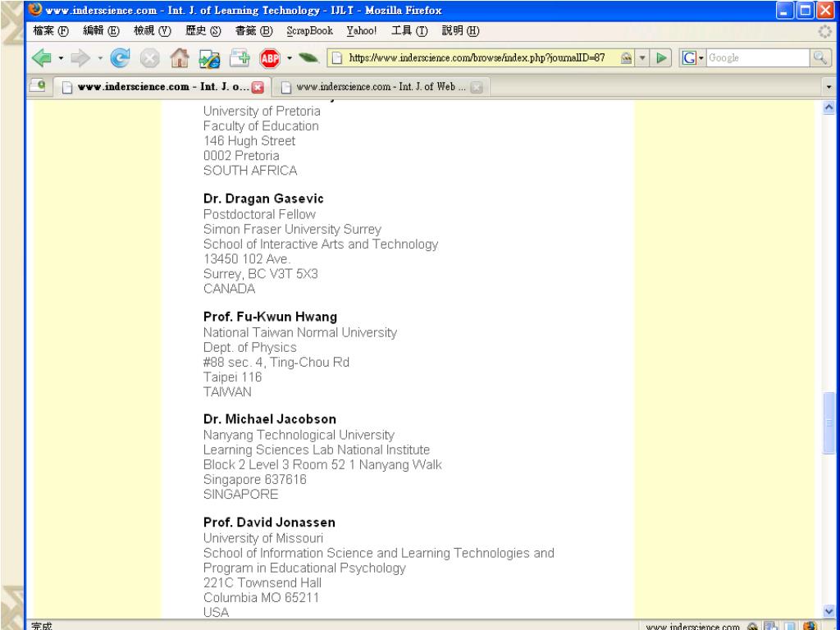
Task: Click the Google search input box
Action: [x=758, y=58]
